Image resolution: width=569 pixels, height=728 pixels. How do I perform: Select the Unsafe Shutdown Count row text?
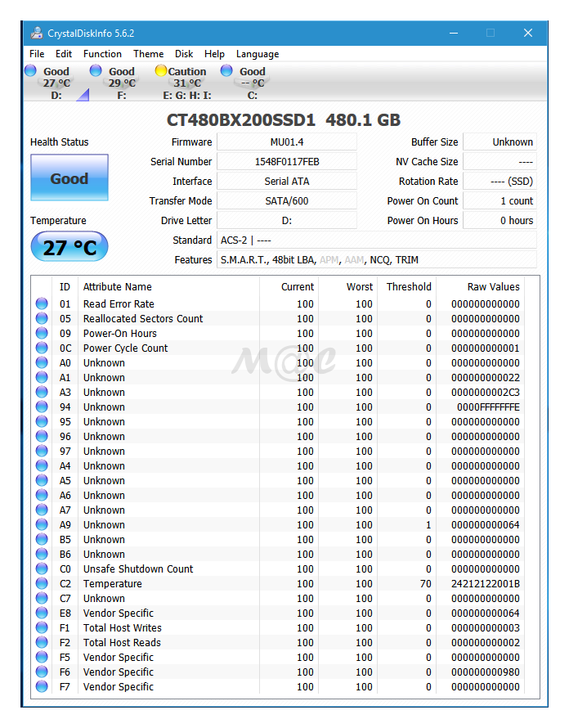pyautogui.click(x=138, y=568)
